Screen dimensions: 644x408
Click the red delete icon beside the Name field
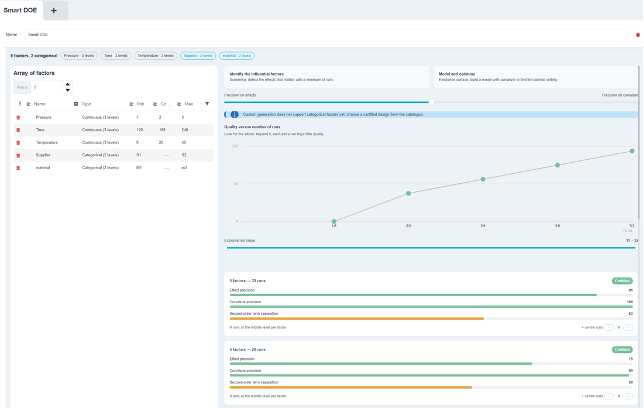click(x=638, y=35)
